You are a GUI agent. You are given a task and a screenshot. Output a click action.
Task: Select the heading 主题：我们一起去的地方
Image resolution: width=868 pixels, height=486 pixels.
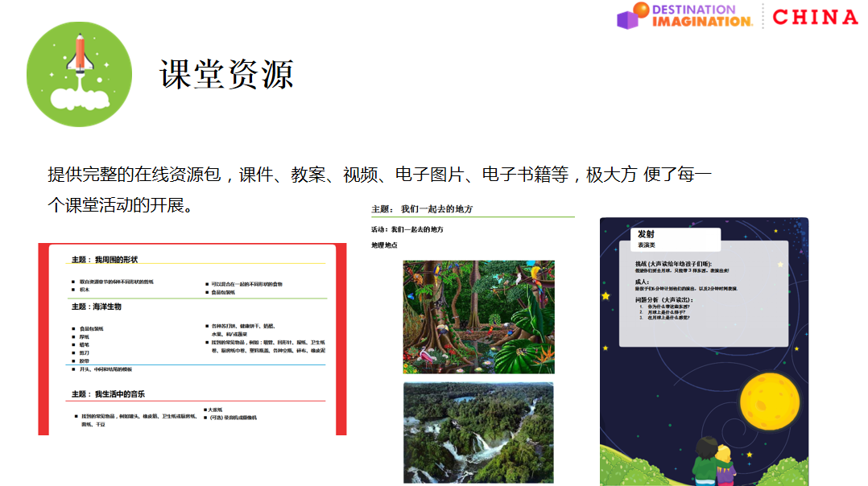click(x=422, y=209)
